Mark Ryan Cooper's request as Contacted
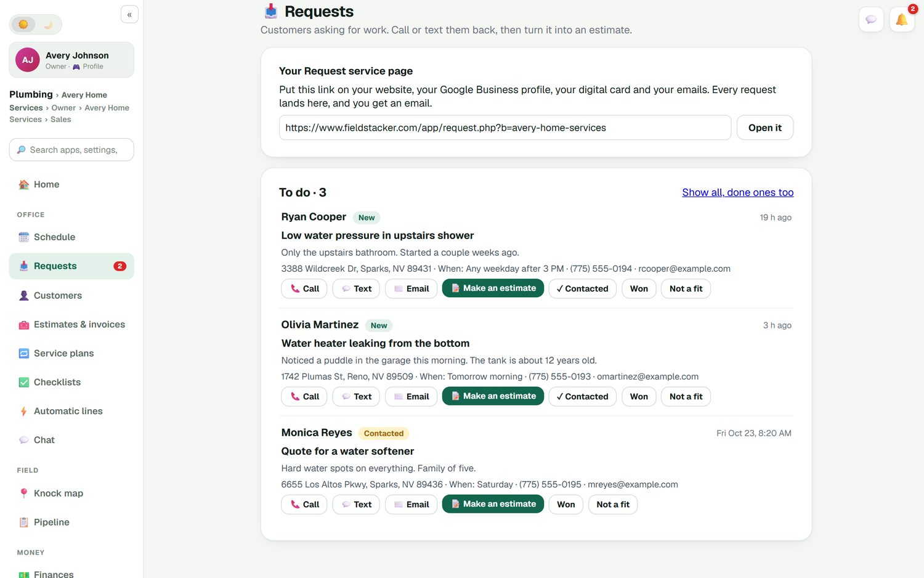 [582, 288]
